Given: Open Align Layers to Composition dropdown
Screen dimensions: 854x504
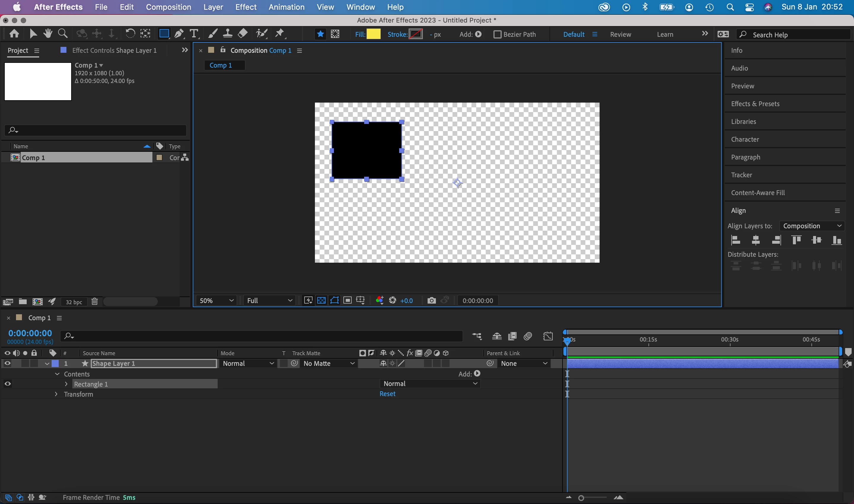Looking at the screenshot, I should click(812, 226).
